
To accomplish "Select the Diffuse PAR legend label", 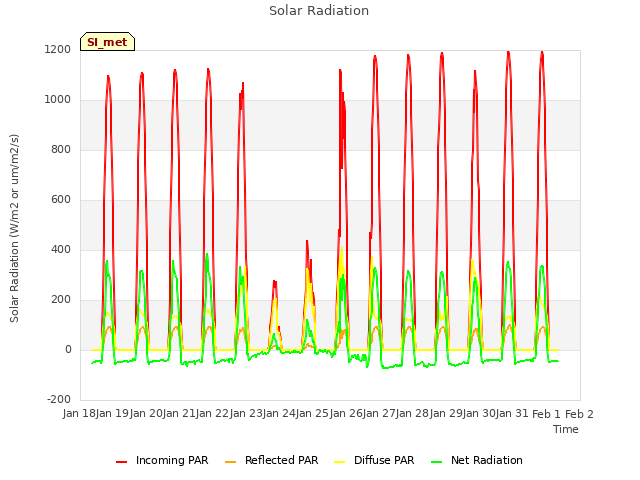I will [x=384, y=460].
